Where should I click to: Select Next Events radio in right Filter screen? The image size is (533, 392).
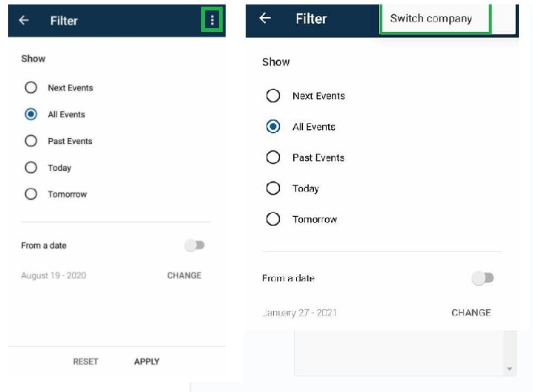[x=273, y=96]
